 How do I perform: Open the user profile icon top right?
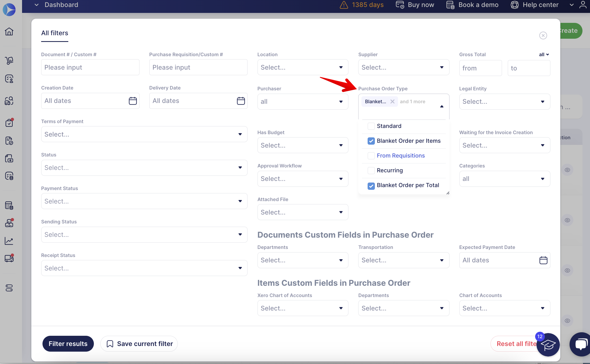(583, 5)
